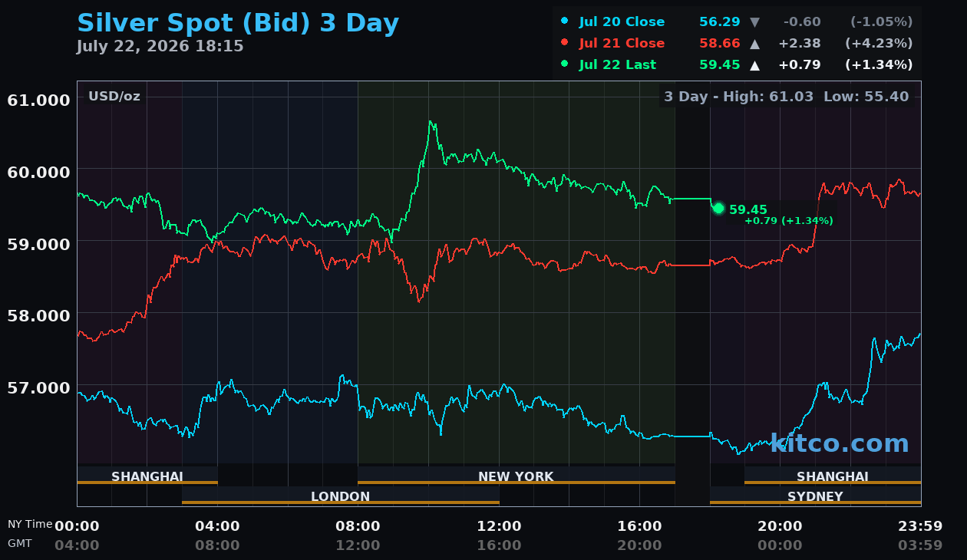
Task: Click the 59.000 y-axis label
Action: [38, 244]
